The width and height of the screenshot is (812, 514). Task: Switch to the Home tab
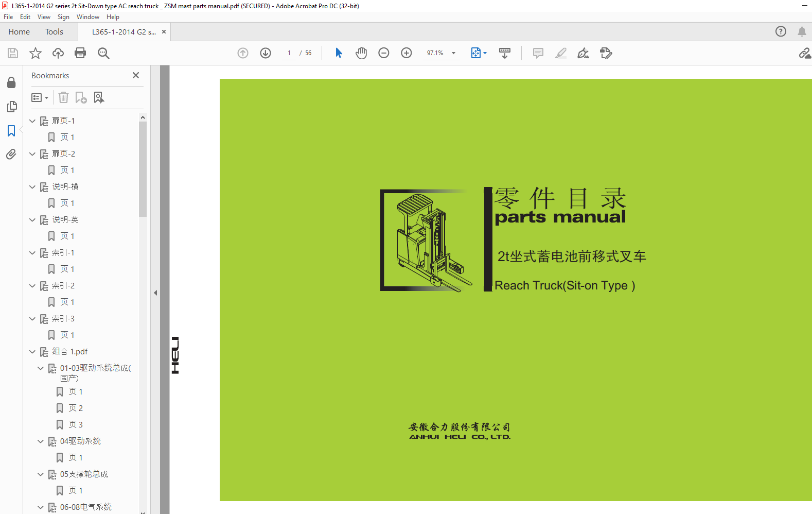coord(19,32)
